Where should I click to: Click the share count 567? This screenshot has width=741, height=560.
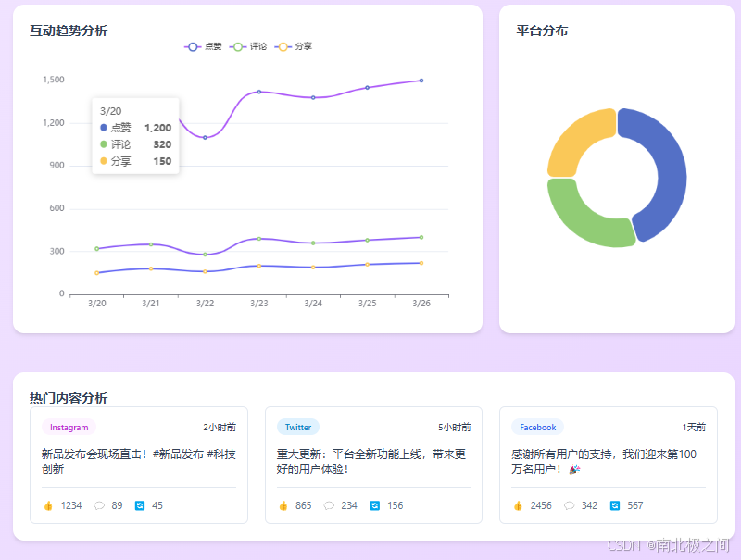pos(635,505)
